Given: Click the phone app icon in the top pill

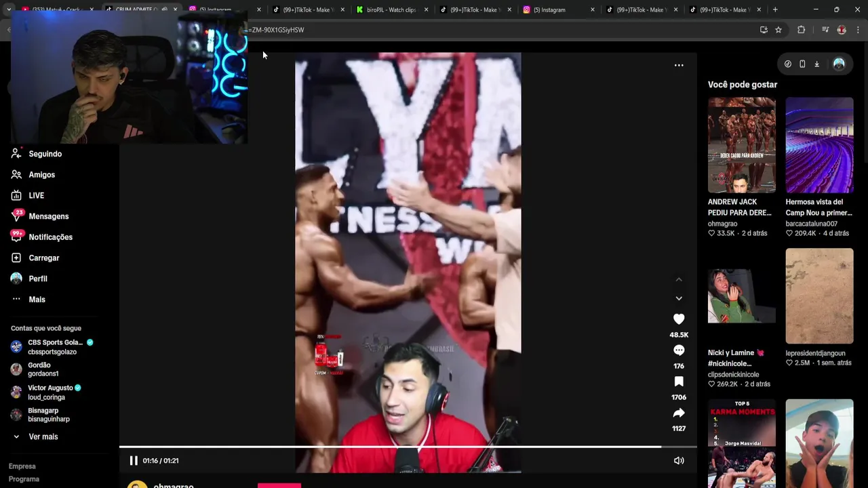Looking at the screenshot, I should (802, 64).
